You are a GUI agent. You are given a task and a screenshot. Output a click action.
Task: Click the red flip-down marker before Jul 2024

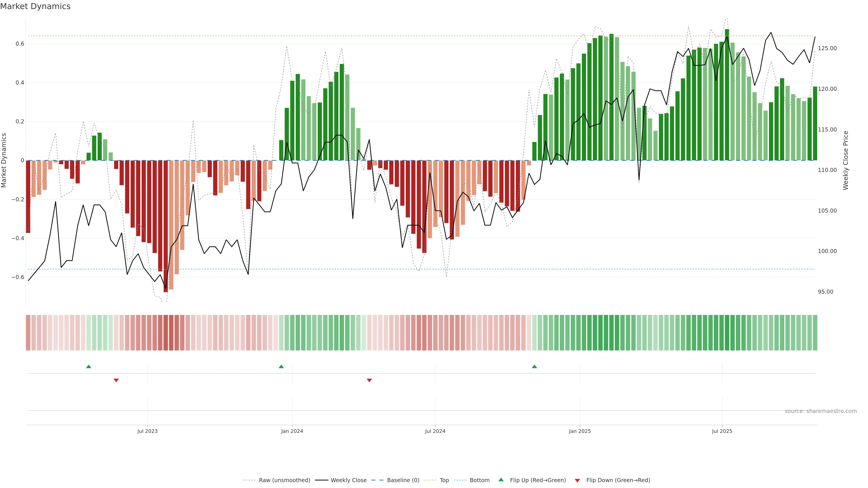click(369, 380)
